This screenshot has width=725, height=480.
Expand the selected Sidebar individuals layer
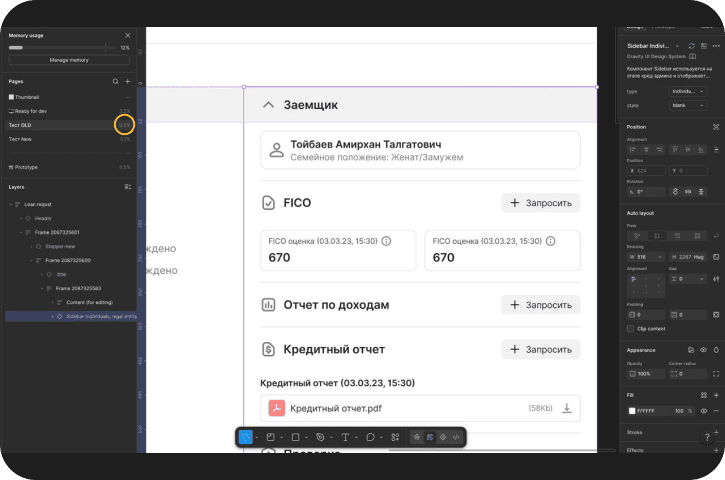tap(53, 317)
